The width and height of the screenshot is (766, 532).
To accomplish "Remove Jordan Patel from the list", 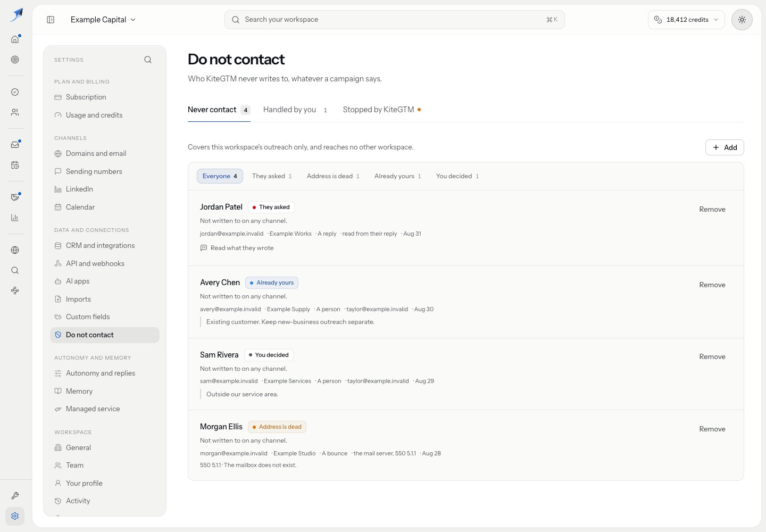I will (x=712, y=209).
